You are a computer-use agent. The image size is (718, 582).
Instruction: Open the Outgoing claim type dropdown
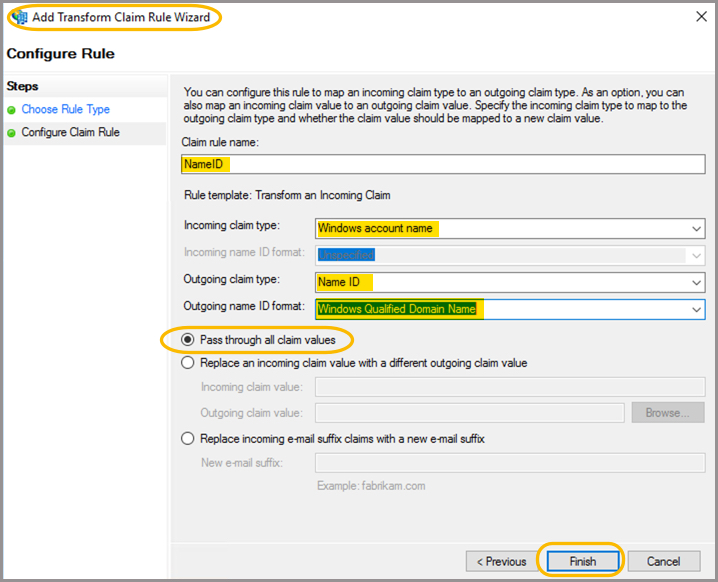[696, 283]
